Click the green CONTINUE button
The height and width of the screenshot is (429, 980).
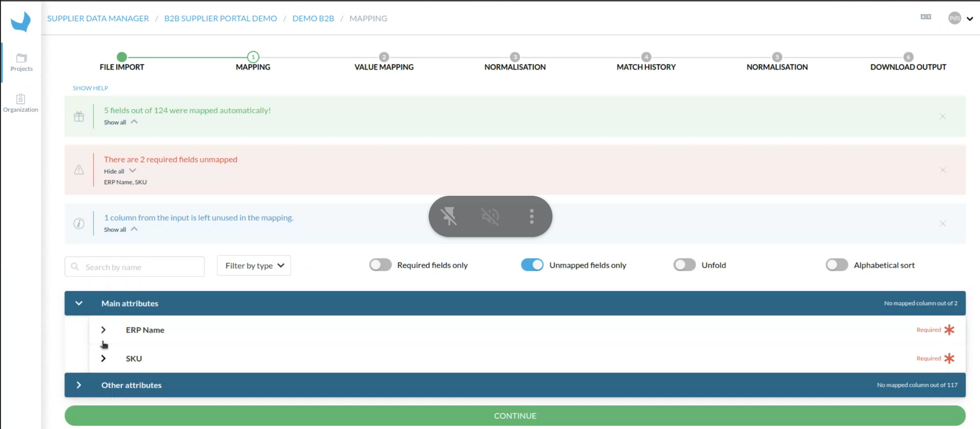515,416
